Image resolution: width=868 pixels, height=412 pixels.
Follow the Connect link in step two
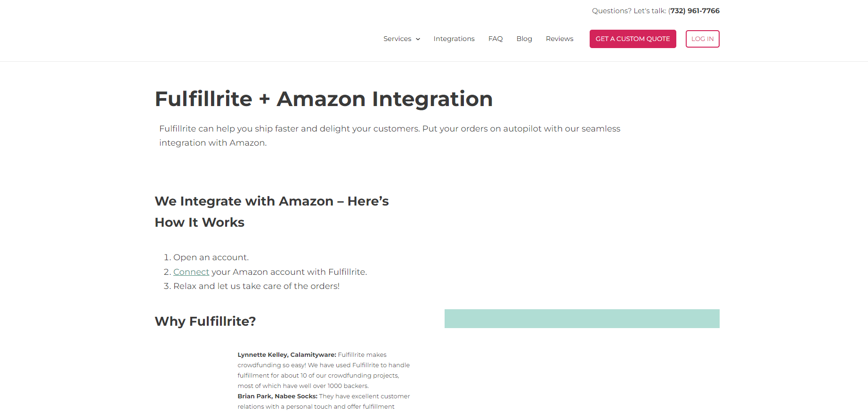pos(191,272)
